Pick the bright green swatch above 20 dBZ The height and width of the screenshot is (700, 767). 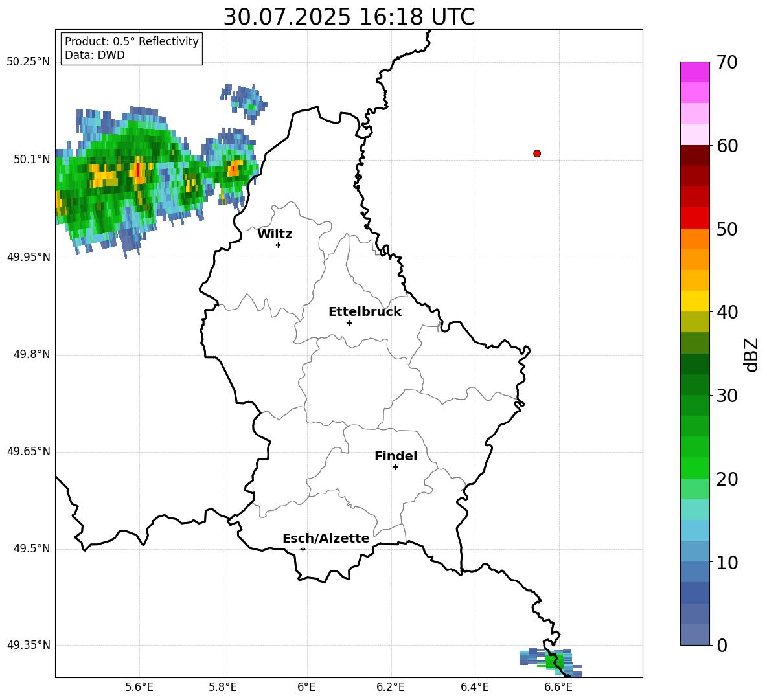pyautogui.click(x=694, y=468)
